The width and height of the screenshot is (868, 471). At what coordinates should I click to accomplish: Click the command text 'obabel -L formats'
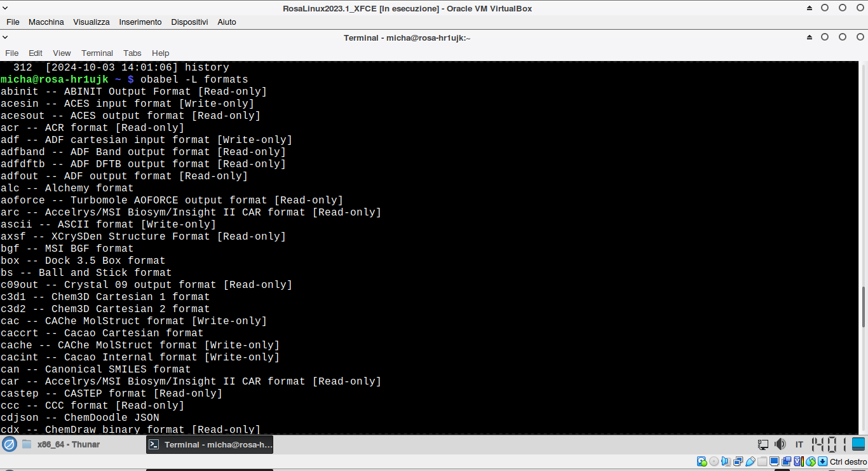click(194, 79)
